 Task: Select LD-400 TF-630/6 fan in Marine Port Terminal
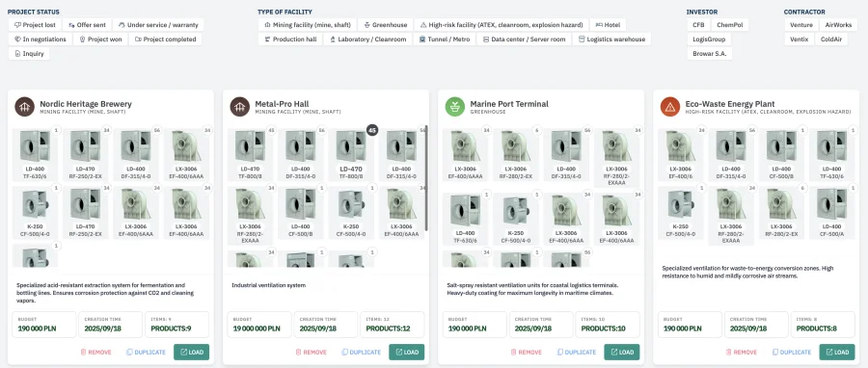465,219
